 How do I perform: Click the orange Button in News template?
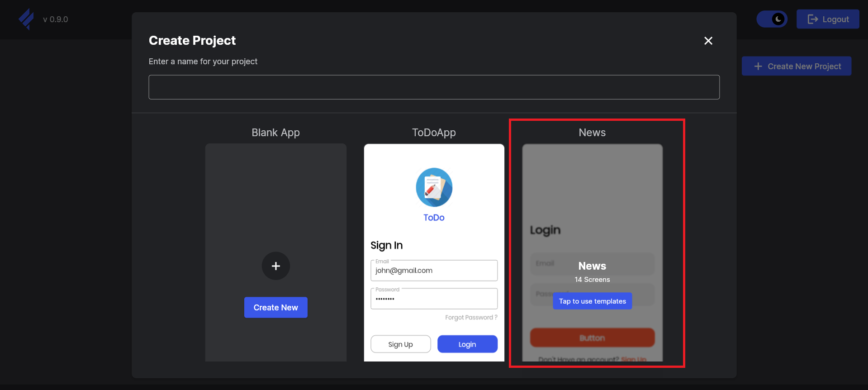click(592, 338)
